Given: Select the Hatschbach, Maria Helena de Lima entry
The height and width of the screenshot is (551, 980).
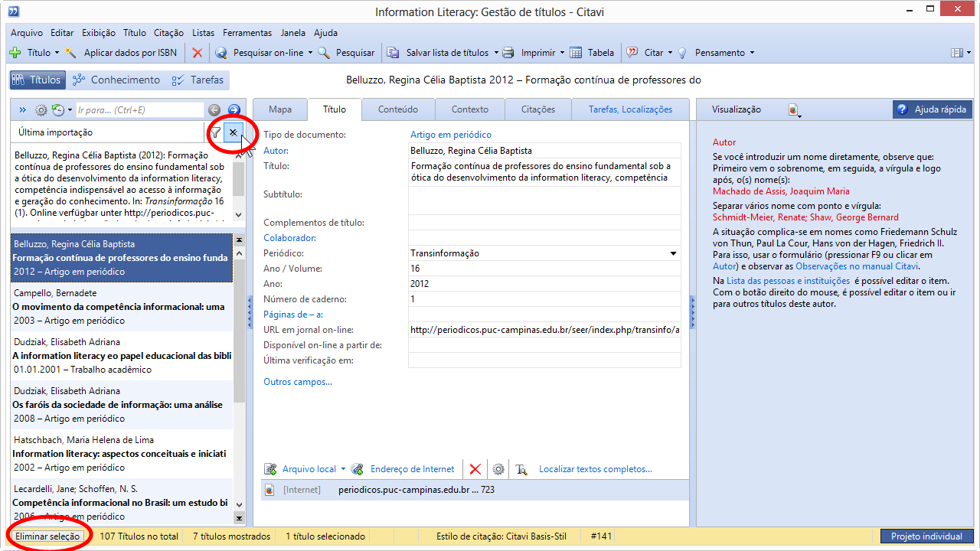Looking at the screenshot, I should pos(122,454).
